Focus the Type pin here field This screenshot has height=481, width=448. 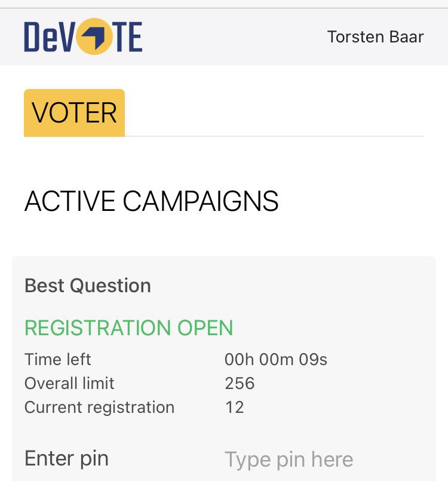[x=289, y=459]
